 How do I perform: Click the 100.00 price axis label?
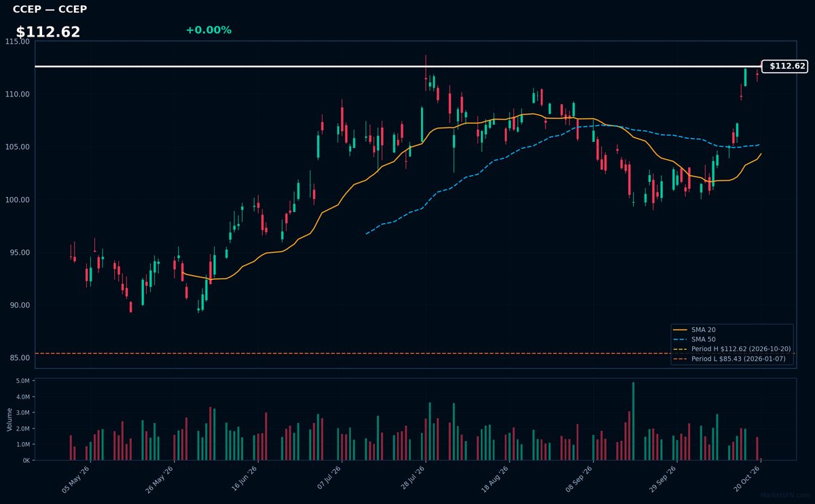pyautogui.click(x=17, y=200)
